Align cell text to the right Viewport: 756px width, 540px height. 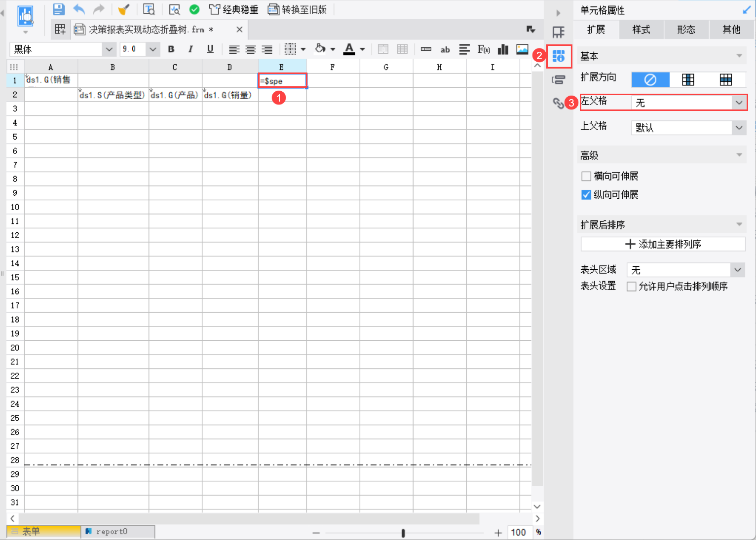point(267,49)
